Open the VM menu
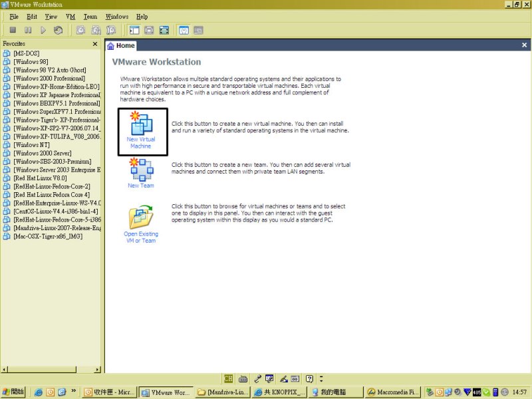The width and height of the screenshot is (532, 399). coord(70,16)
